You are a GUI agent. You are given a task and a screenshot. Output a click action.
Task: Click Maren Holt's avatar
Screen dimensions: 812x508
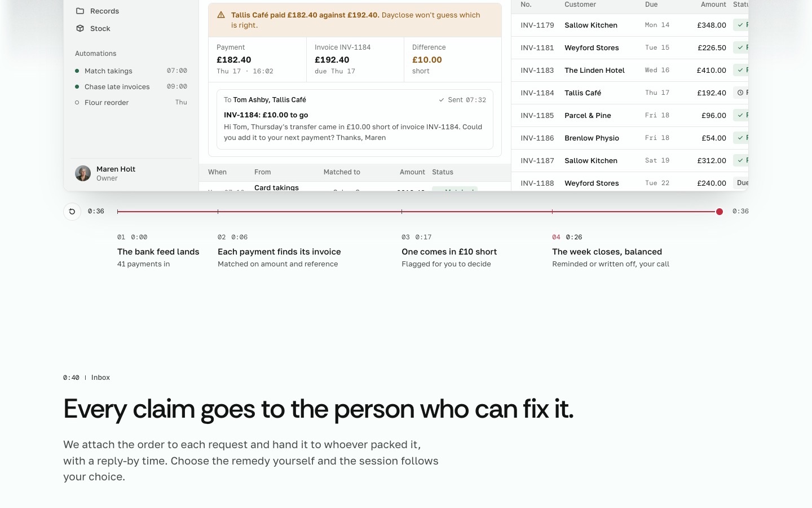coord(83,173)
